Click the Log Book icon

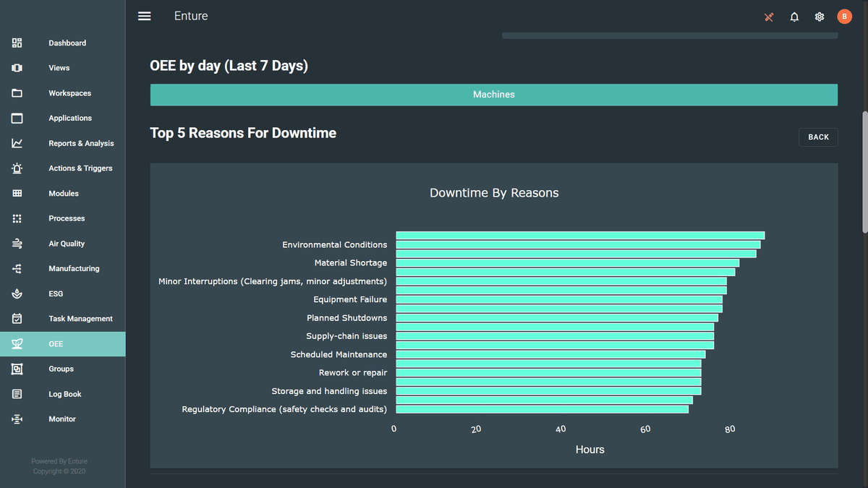pos(17,393)
